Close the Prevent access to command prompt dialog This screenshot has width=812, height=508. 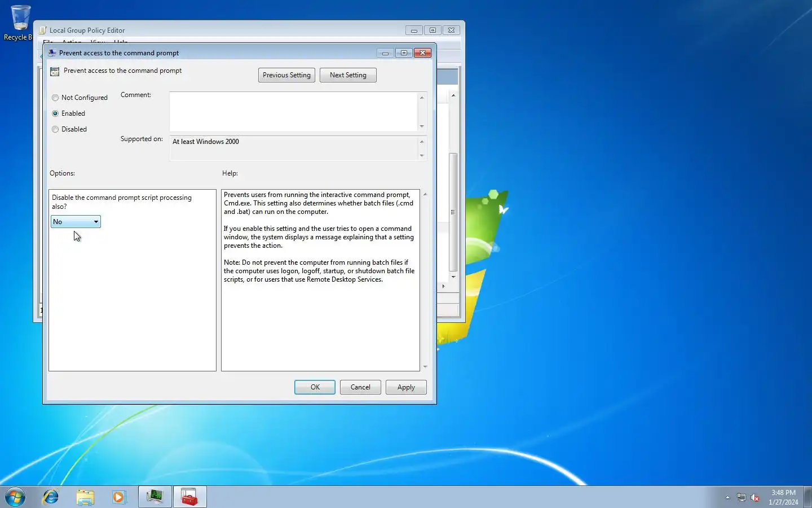(x=422, y=53)
